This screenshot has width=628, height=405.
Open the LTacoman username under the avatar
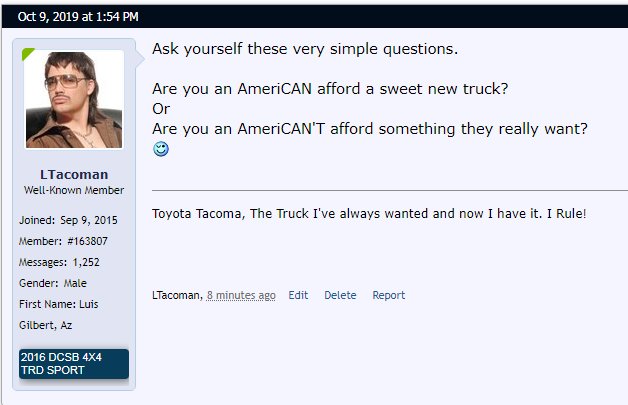(x=74, y=175)
